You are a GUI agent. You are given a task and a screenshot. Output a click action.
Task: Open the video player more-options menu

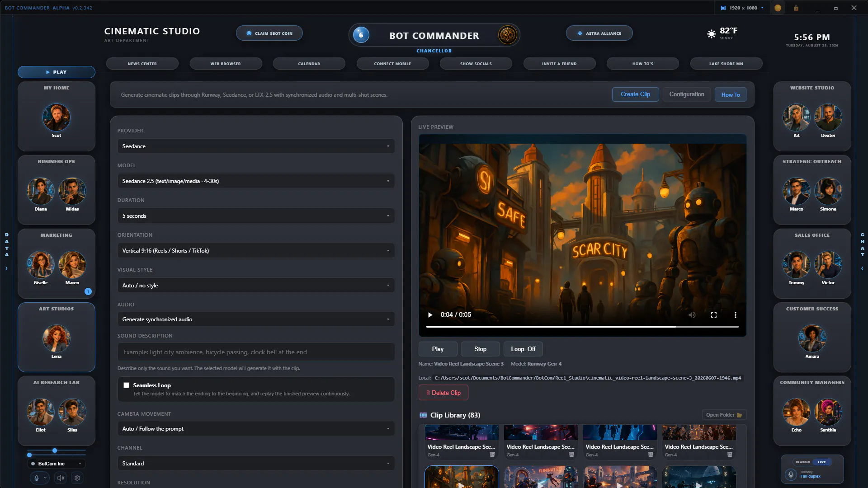[735, 315]
